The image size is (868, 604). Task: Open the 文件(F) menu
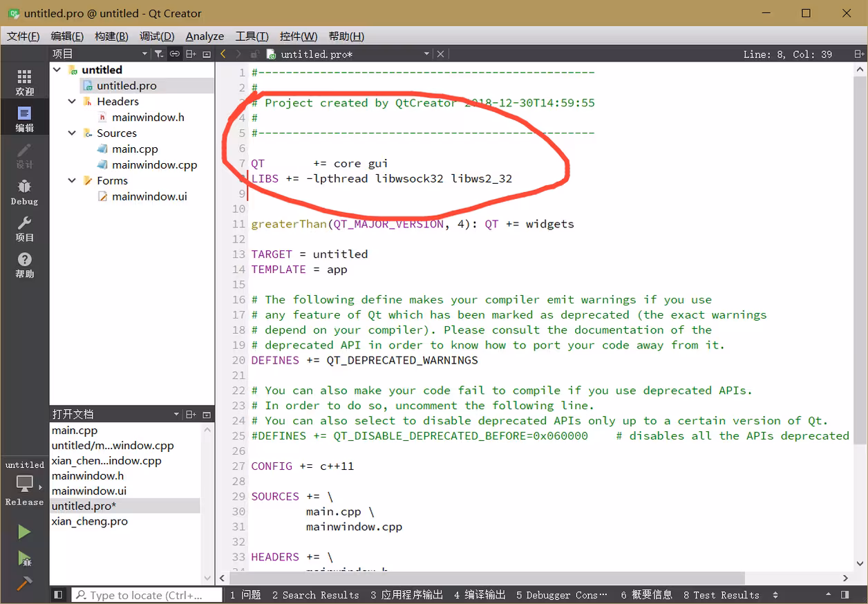click(x=23, y=37)
